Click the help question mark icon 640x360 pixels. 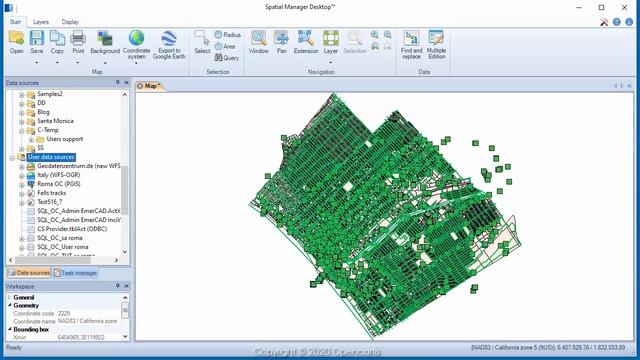617,22
